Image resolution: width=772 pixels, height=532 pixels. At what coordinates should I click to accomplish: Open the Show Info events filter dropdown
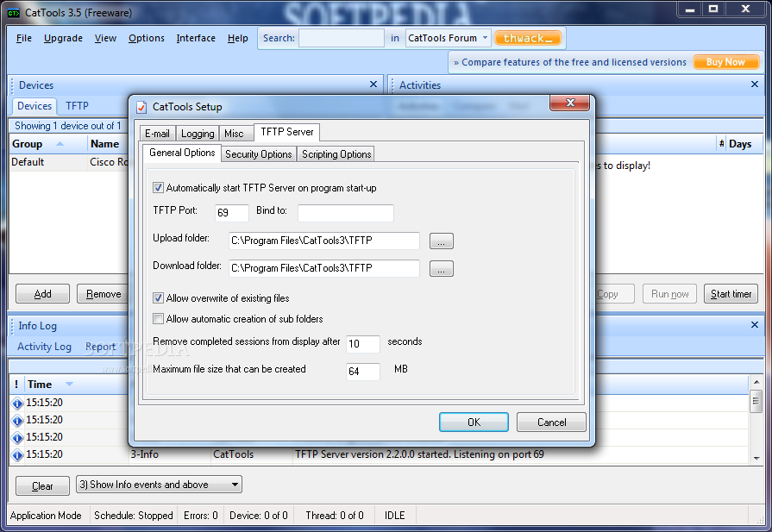235,485
